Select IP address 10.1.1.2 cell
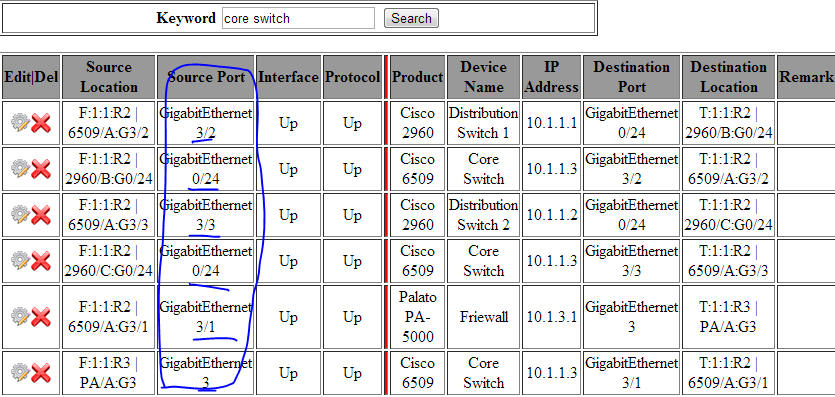 (551, 215)
